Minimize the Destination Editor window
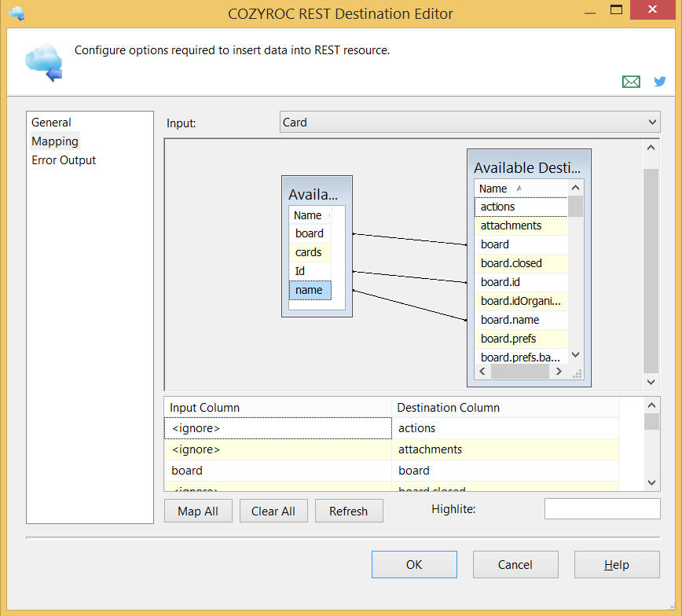This screenshot has height=616, width=682. point(590,13)
